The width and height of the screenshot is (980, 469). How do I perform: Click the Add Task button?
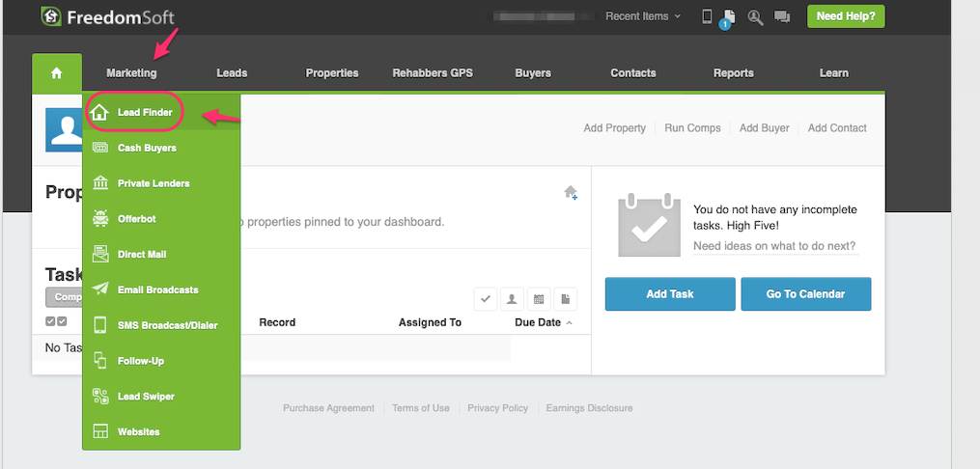670,294
